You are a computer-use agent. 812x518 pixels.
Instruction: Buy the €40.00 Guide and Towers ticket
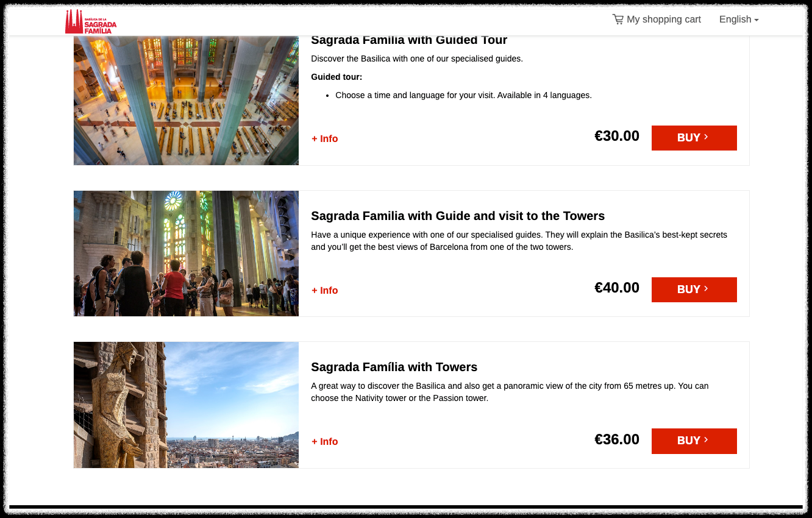pyautogui.click(x=694, y=289)
